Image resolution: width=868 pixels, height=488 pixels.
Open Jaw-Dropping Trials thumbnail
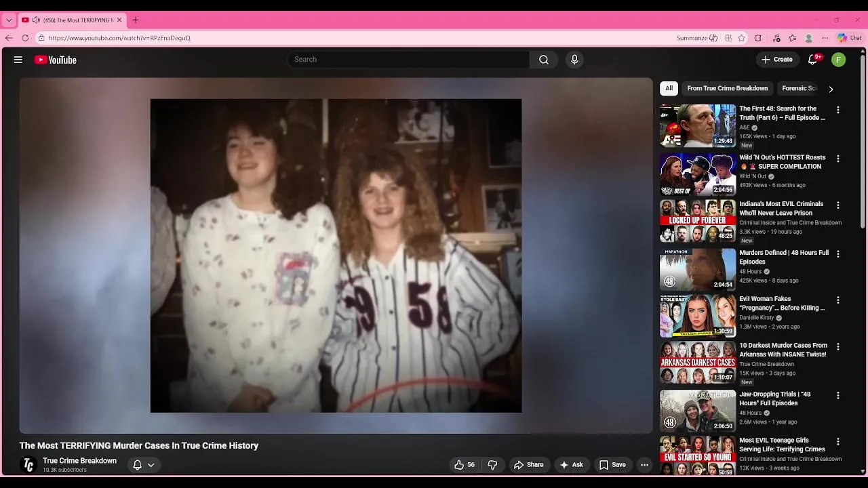point(698,411)
